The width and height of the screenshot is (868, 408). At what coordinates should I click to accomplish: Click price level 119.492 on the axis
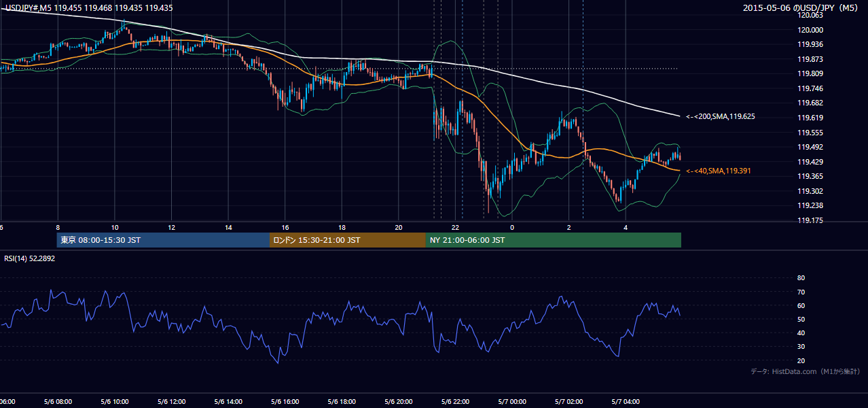tap(810, 147)
